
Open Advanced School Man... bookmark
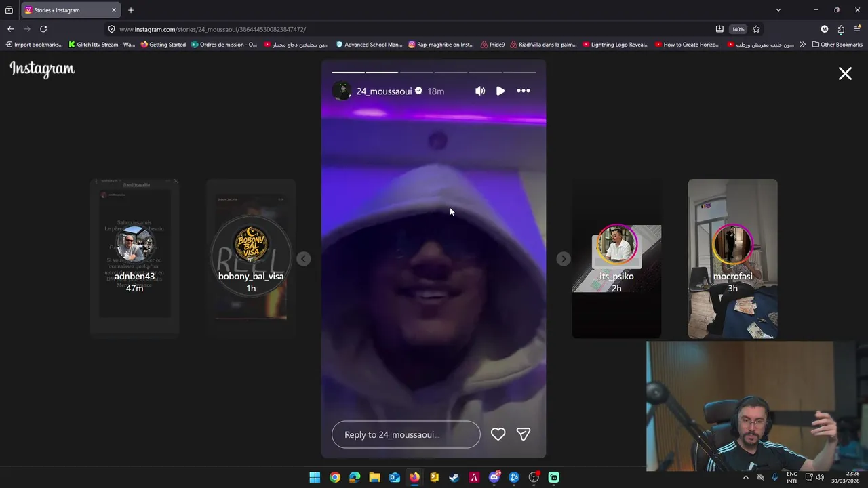[370, 45]
